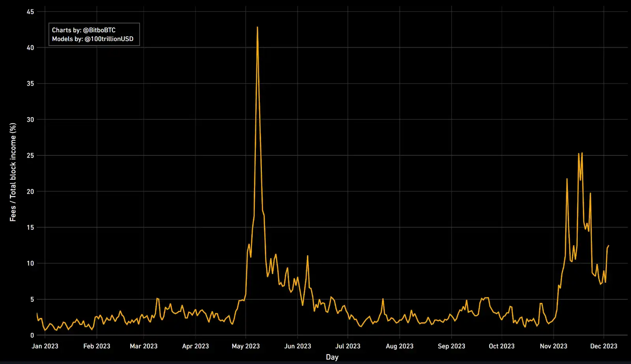Select the 'Oct 2023' x-axis label
The width and height of the screenshot is (631, 364).
coord(501,346)
